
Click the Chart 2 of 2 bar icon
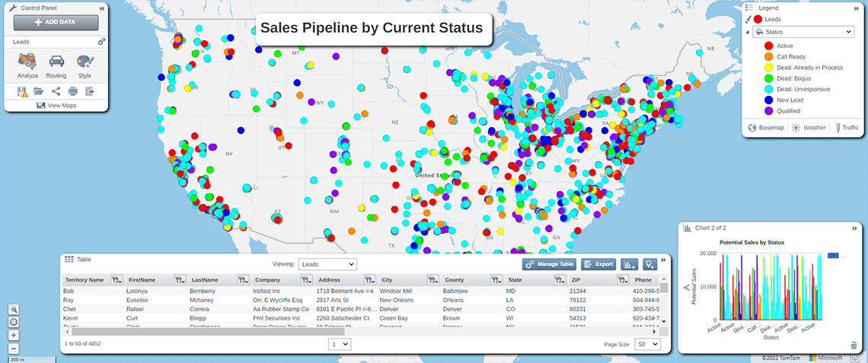(688, 228)
